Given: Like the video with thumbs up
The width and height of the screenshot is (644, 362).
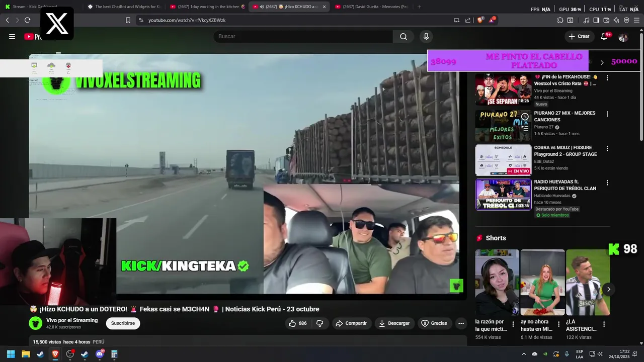Looking at the screenshot, I should click(298, 323).
